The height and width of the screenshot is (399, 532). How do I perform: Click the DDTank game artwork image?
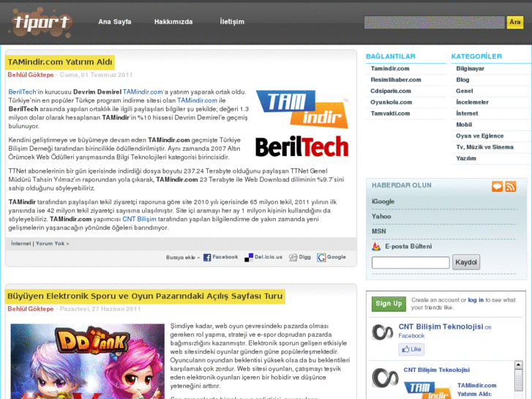88,362
